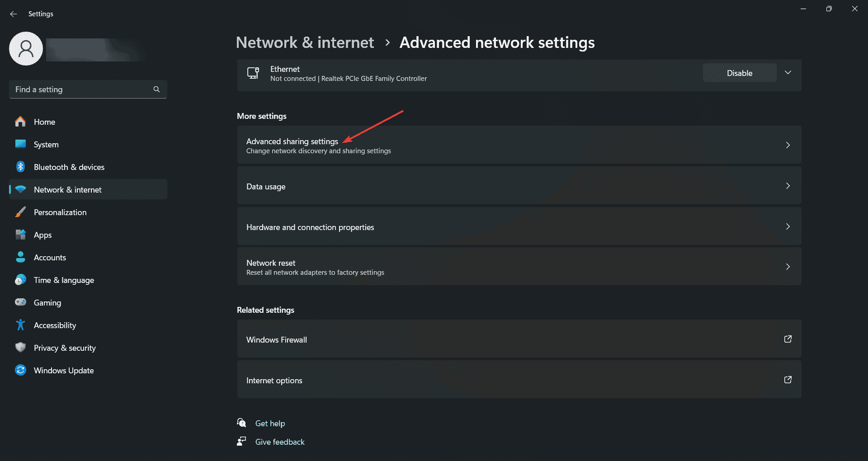Click the user profile avatar picture
The width and height of the screenshot is (868, 461).
pyautogui.click(x=26, y=49)
